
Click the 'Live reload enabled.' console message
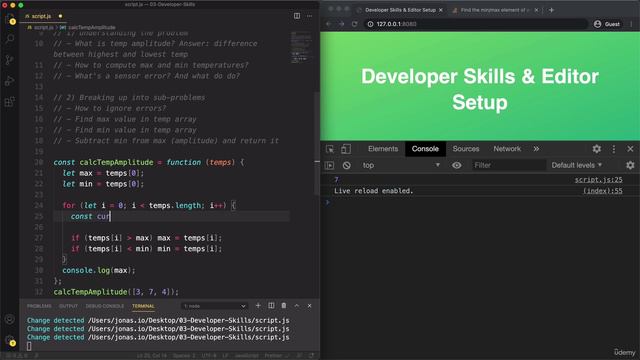tap(373, 191)
